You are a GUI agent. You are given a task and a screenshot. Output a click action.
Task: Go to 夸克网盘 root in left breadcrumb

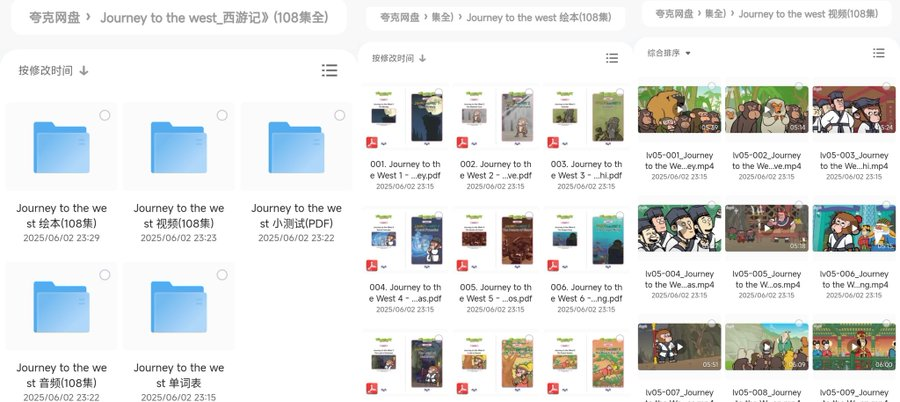click(x=55, y=18)
